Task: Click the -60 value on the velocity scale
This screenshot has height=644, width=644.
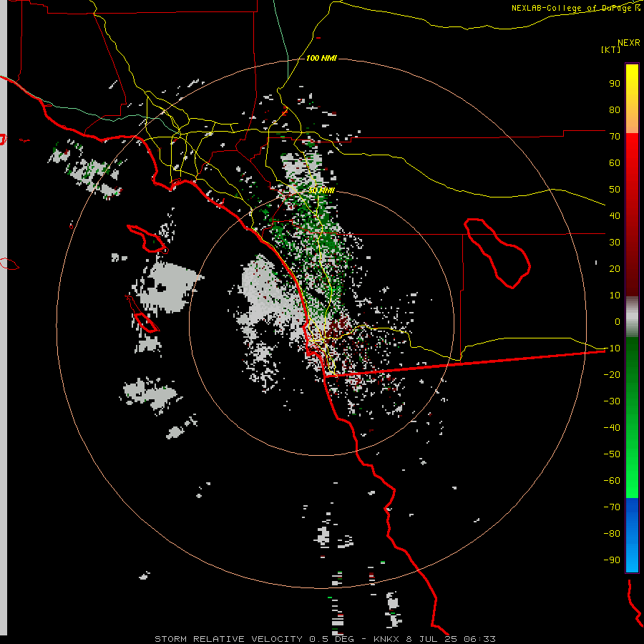Action: pyautogui.click(x=612, y=481)
